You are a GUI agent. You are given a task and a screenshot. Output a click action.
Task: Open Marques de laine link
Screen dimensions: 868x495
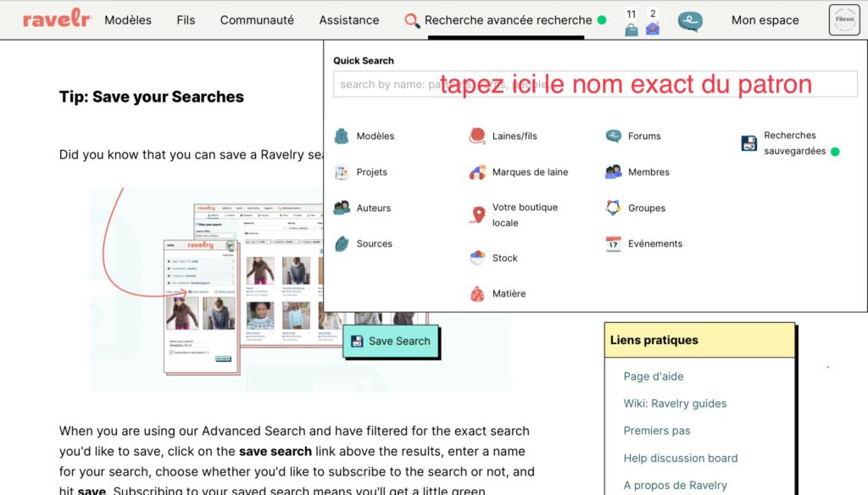(531, 172)
